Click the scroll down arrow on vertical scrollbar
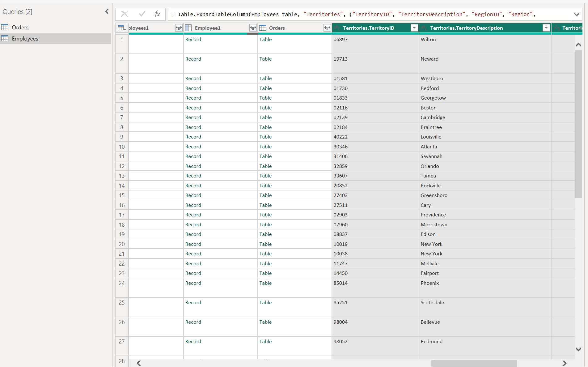This screenshot has height=367, width=588. click(x=578, y=349)
